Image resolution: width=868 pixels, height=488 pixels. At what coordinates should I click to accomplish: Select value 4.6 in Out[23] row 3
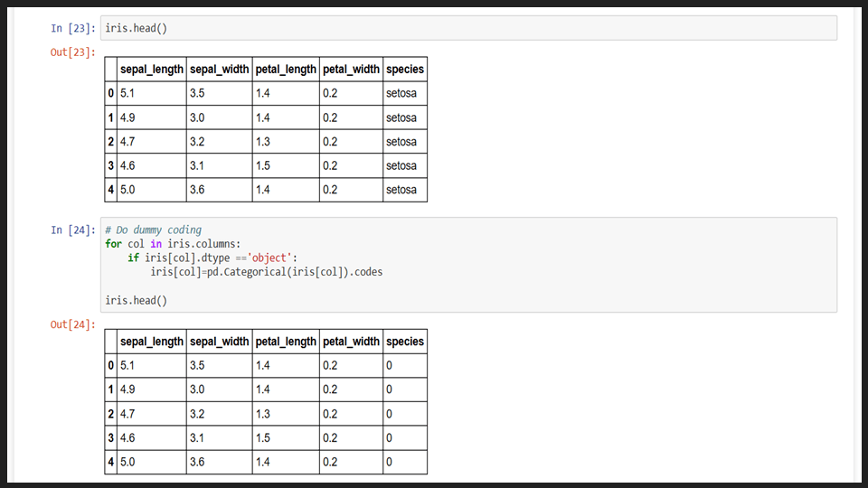127,165
